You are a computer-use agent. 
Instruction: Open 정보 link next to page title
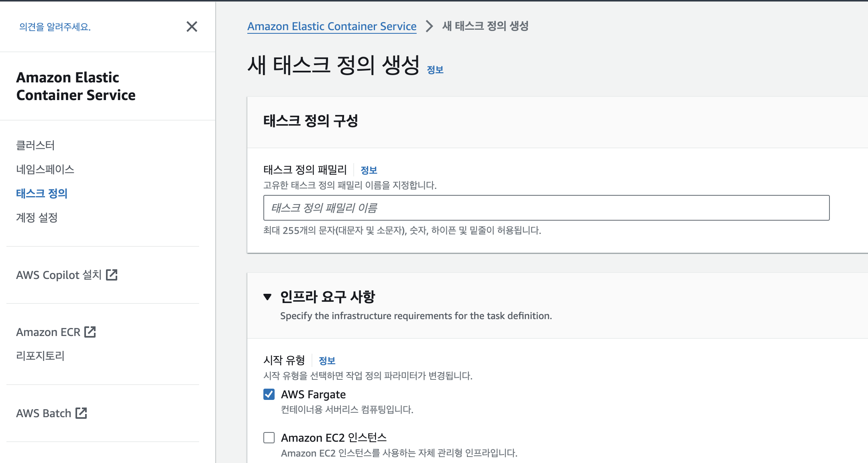435,70
